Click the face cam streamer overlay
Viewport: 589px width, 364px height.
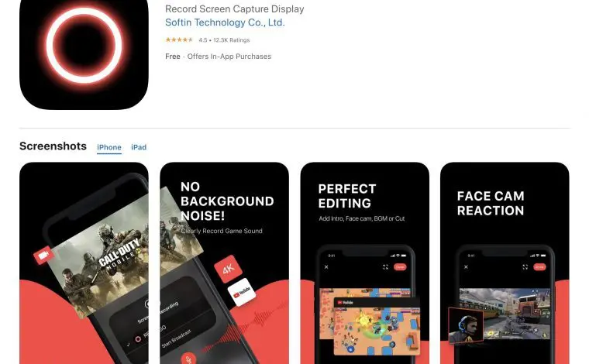click(466, 325)
